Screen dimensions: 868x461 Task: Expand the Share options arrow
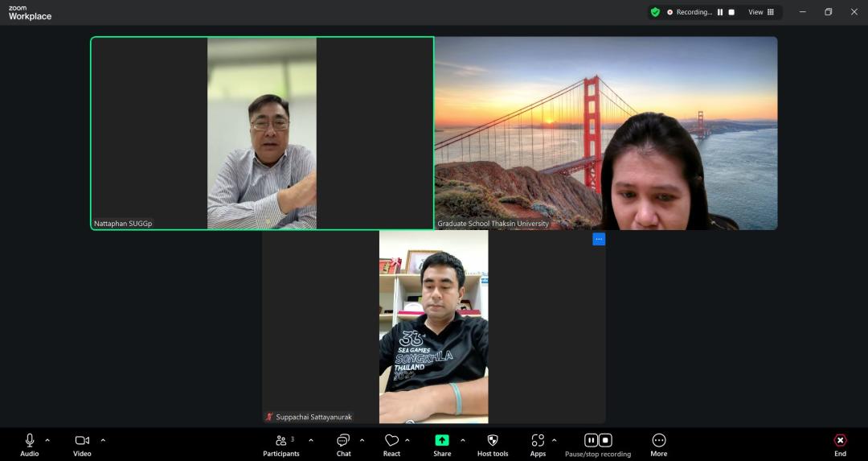(462, 440)
